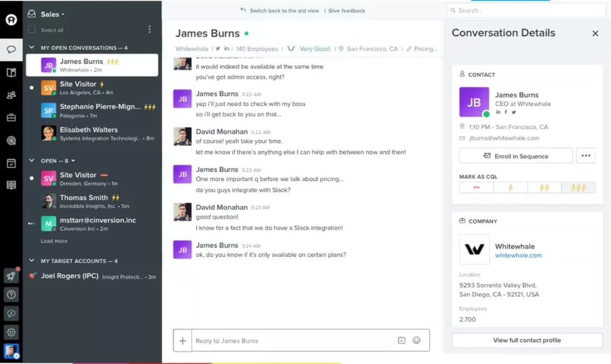611x364 pixels.
Task: Open the emoji picker in the reply box
Action: (x=416, y=340)
